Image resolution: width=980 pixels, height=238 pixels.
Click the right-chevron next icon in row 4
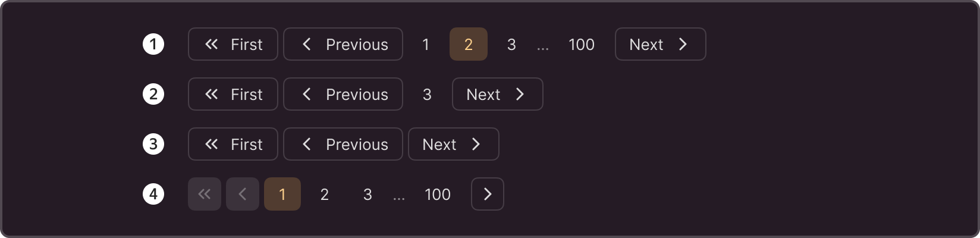coord(488,194)
